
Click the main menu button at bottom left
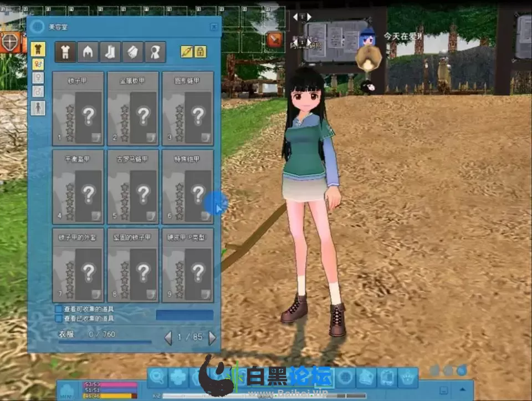pos(67,390)
